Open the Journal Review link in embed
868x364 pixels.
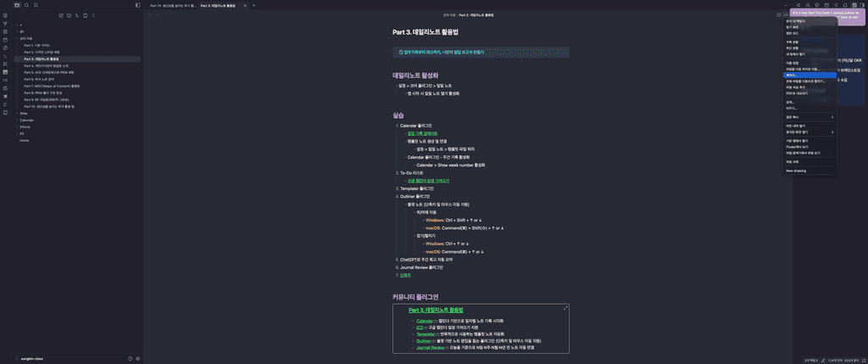pyautogui.click(x=430, y=347)
